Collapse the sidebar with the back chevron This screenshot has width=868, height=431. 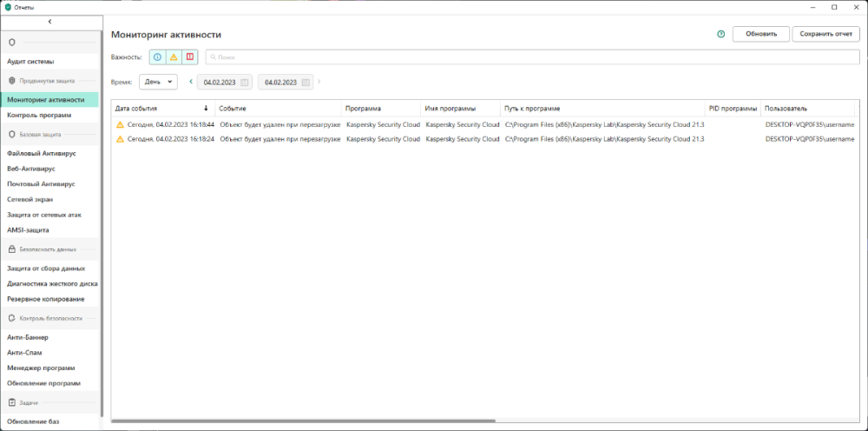click(49, 22)
